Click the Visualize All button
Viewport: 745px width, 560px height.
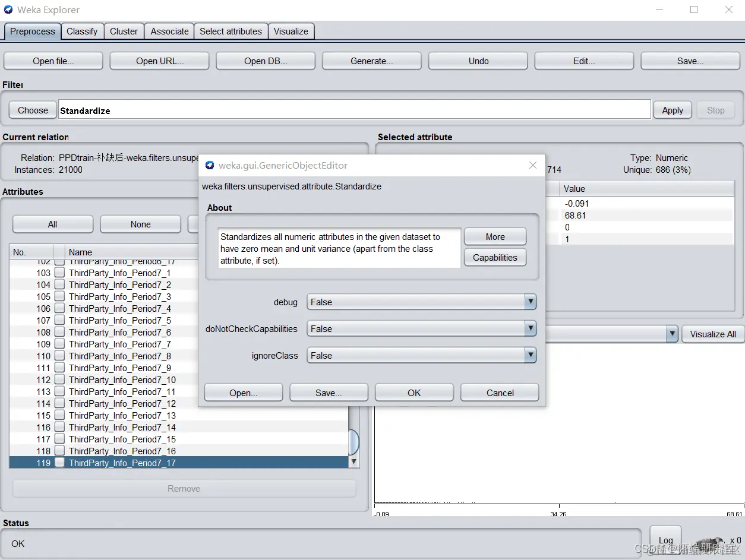pyautogui.click(x=713, y=334)
